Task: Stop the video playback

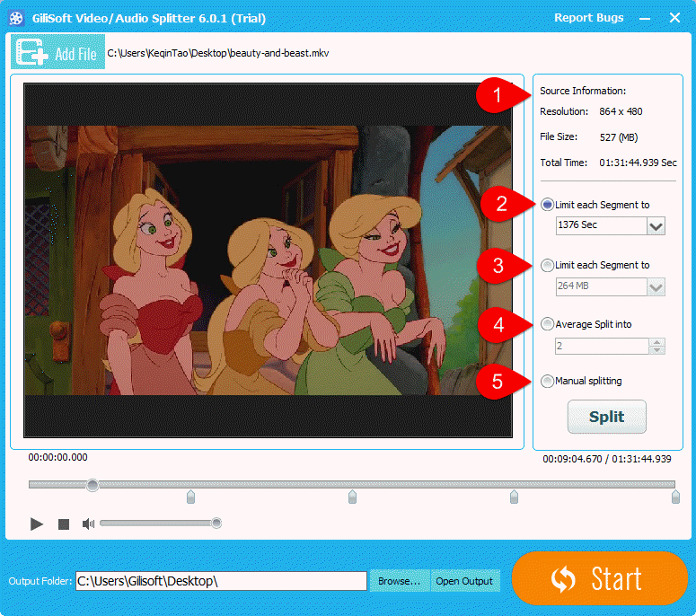Action: pos(64,524)
